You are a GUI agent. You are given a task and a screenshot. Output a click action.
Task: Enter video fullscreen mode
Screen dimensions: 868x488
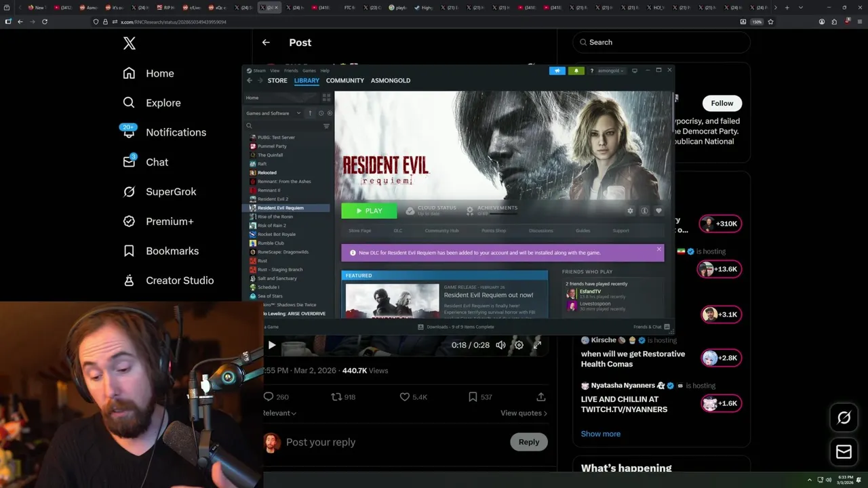click(537, 345)
